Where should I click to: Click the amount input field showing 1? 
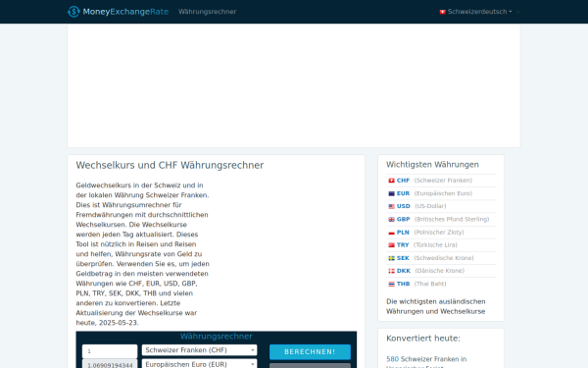click(x=110, y=351)
